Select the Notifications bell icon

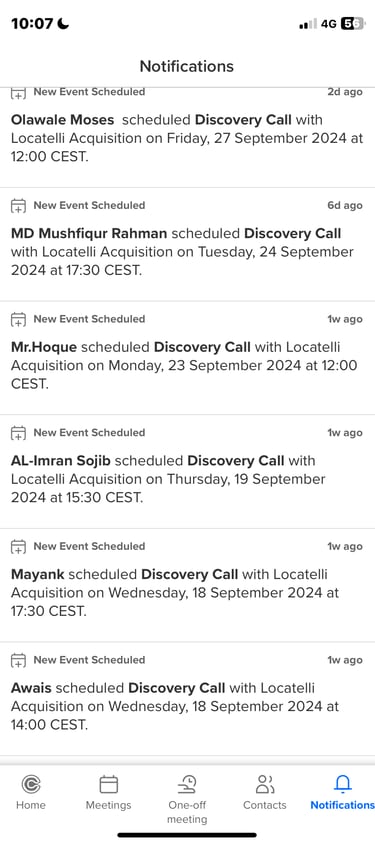point(343,784)
